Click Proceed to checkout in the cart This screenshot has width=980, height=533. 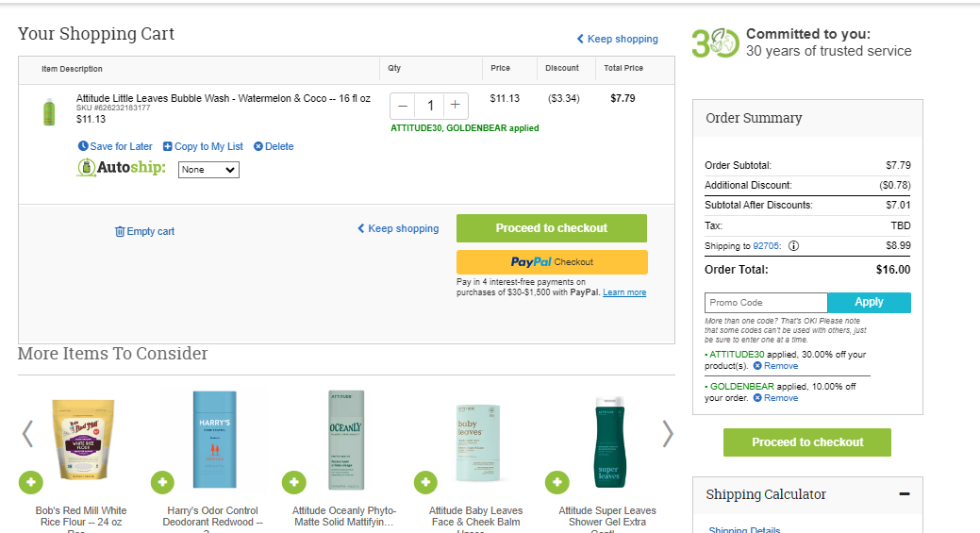tap(551, 228)
